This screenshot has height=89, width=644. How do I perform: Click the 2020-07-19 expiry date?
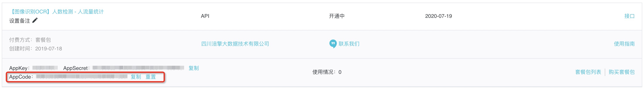click(x=438, y=16)
